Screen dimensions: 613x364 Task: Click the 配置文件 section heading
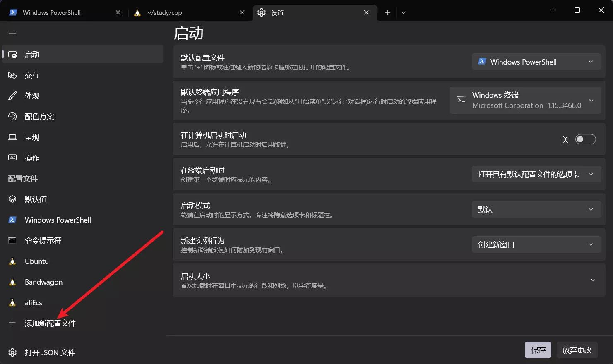point(23,178)
